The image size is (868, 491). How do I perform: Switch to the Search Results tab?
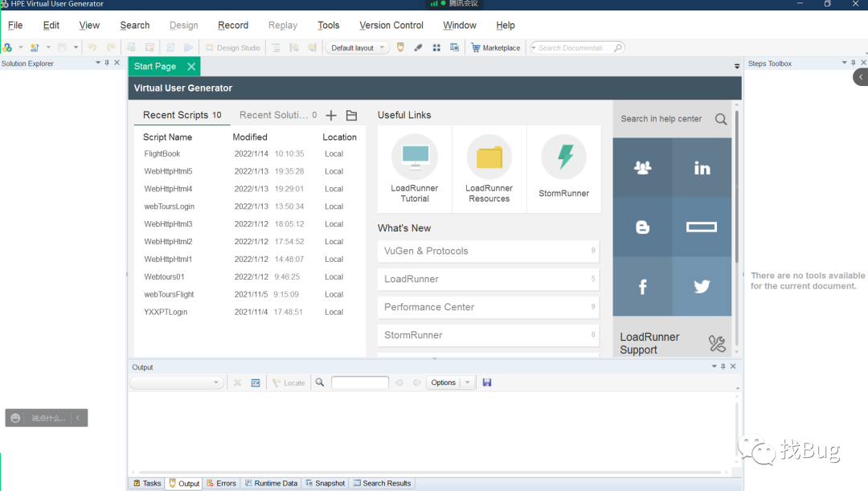click(x=382, y=483)
